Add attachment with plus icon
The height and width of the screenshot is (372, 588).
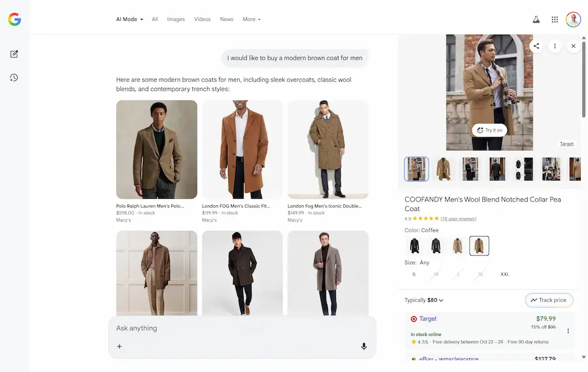pos(120,347)
